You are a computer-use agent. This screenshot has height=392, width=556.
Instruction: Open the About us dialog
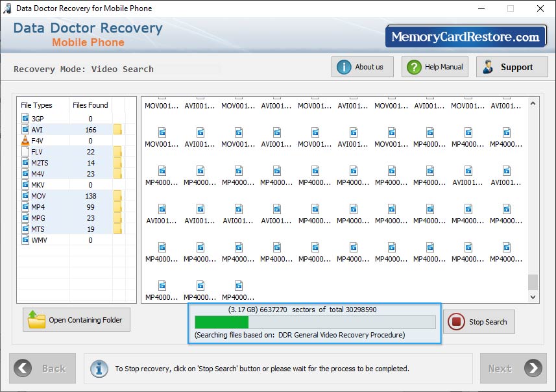click(x=361, y=67)
